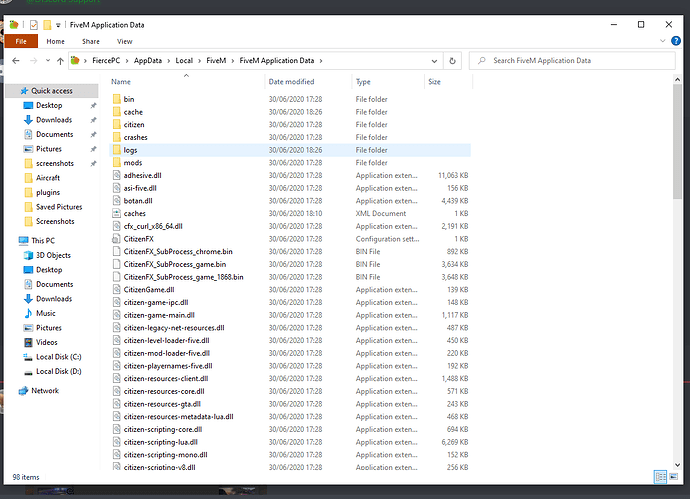Click the Downloads icon under This PC
The height and width of the screenshot is (499, 690).
point(28,299)
